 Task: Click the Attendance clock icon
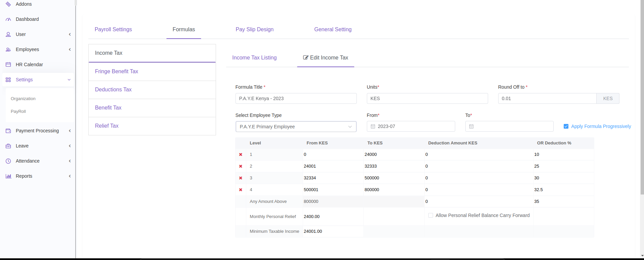[x=8, y=161]
